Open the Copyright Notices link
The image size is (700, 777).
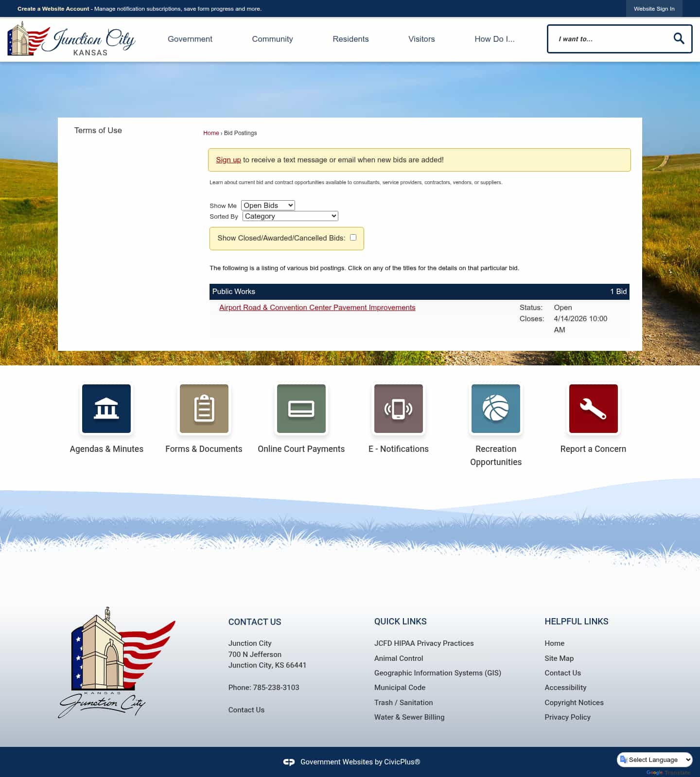point(574,703)
